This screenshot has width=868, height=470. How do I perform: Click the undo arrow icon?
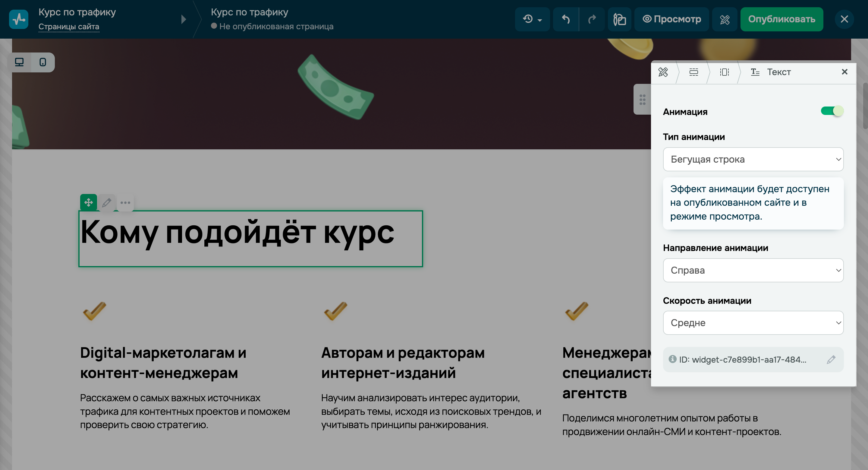pos(566,19)
